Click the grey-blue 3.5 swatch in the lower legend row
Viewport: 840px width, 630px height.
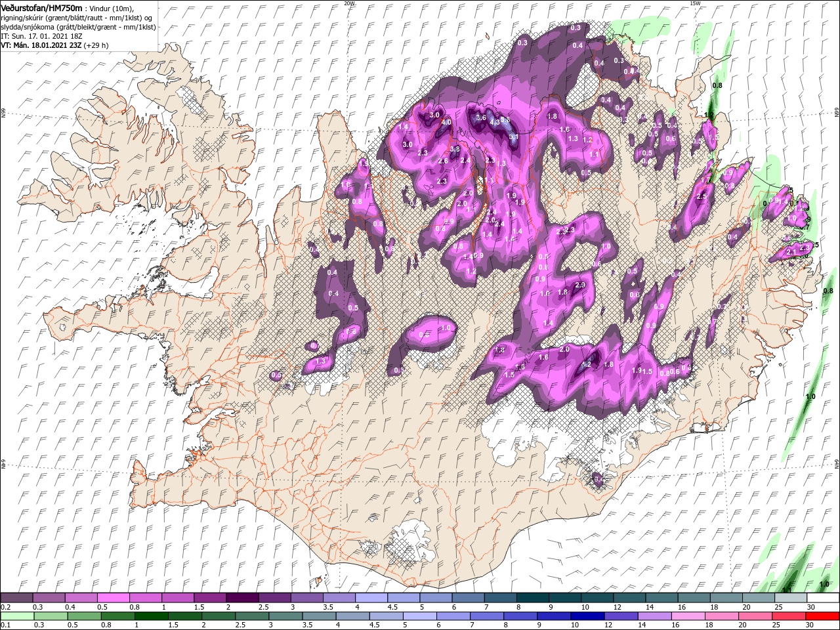[320, 616]
